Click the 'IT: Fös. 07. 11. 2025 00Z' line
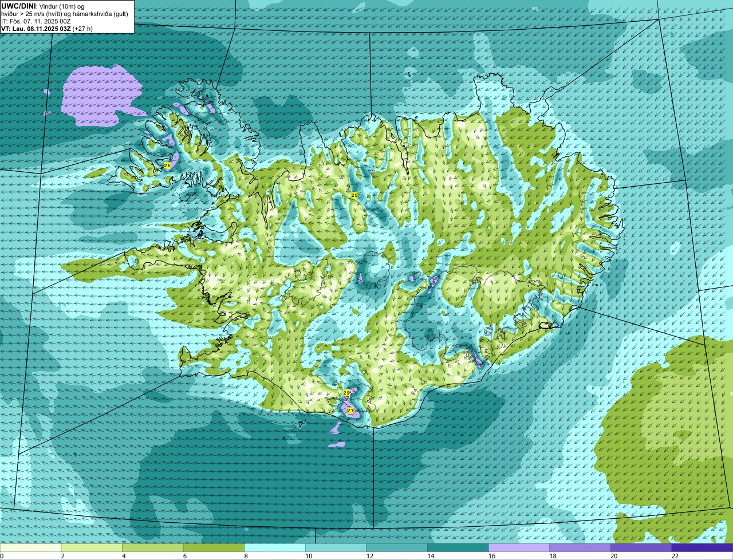 36,21
